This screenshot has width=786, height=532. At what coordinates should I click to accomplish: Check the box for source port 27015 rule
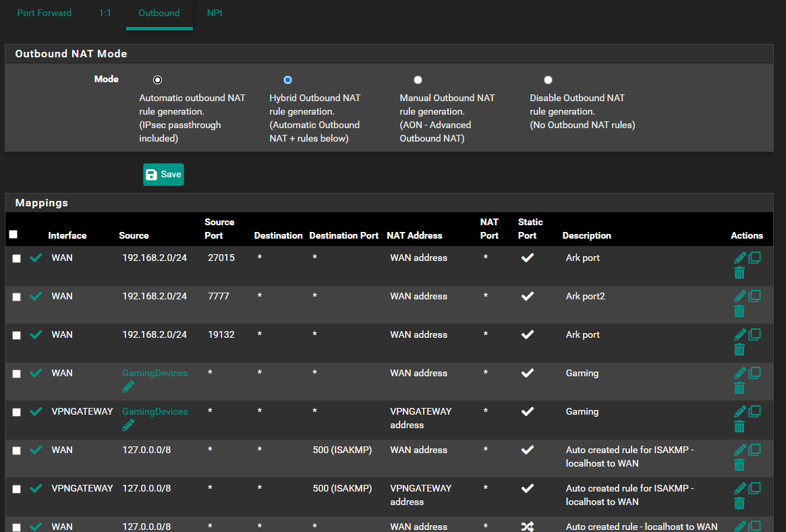(17, 258)
